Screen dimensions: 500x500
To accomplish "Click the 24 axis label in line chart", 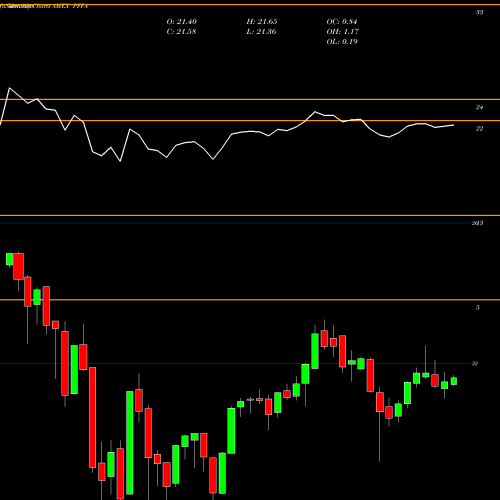I will click(479, 107).
